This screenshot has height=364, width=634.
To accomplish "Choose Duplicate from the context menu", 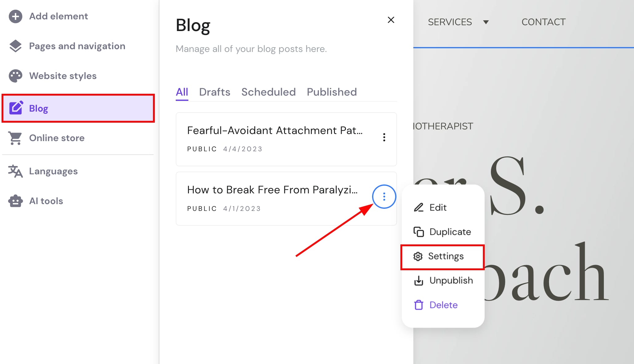I will 450,231.
